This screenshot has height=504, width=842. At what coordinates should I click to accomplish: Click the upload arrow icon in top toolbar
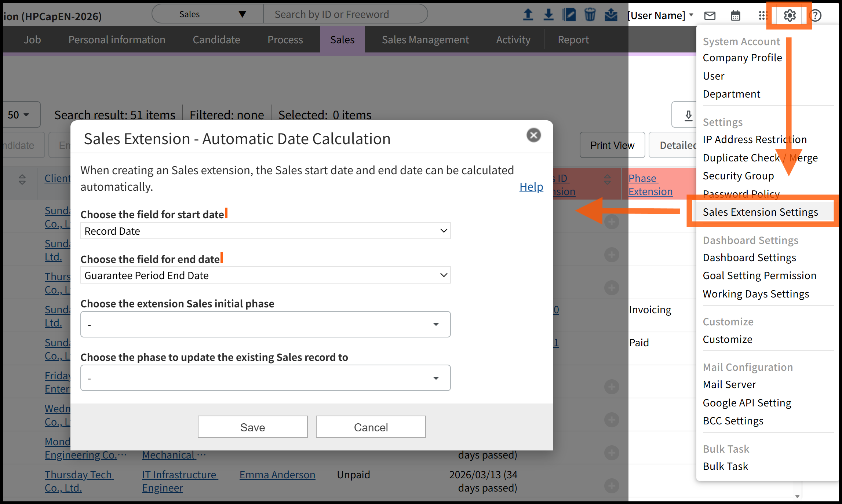[528, 15]
